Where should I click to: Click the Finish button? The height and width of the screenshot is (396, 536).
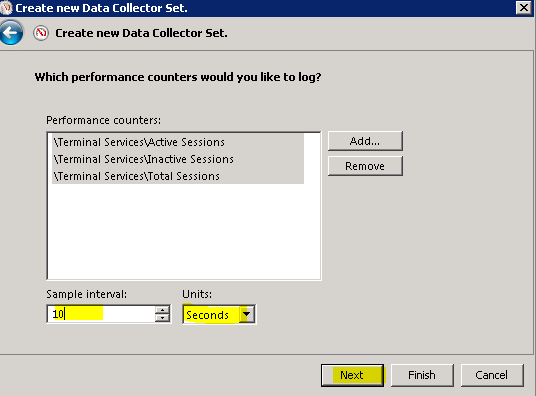[x=422, y=375]
